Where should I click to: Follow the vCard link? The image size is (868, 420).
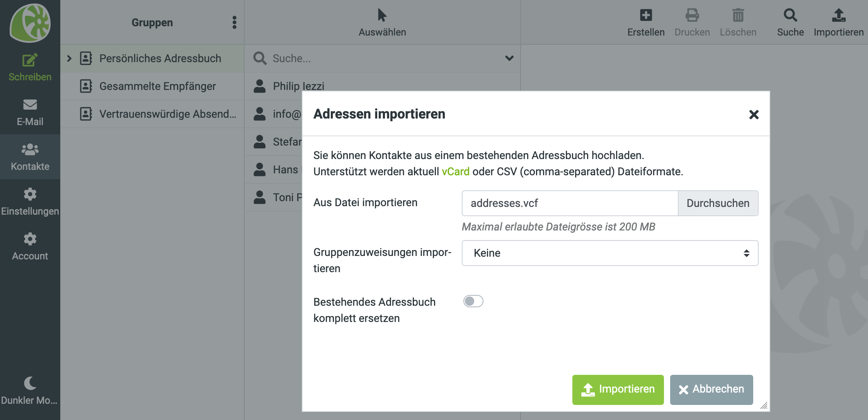coord(456,171)
